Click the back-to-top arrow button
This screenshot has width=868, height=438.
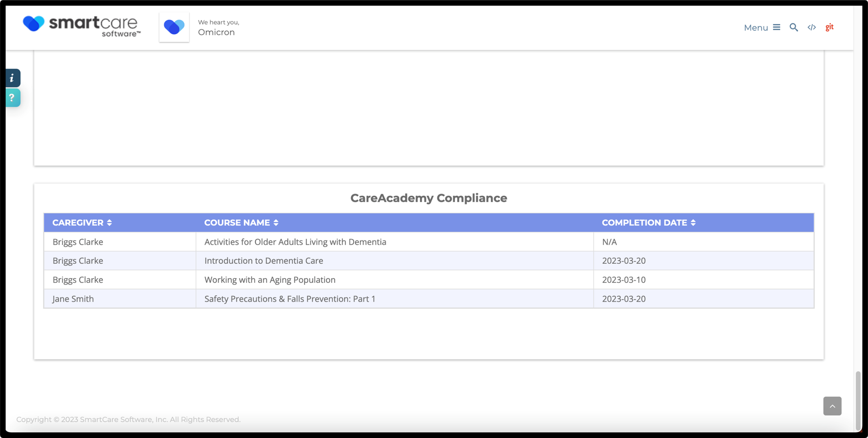pos(832,406)
